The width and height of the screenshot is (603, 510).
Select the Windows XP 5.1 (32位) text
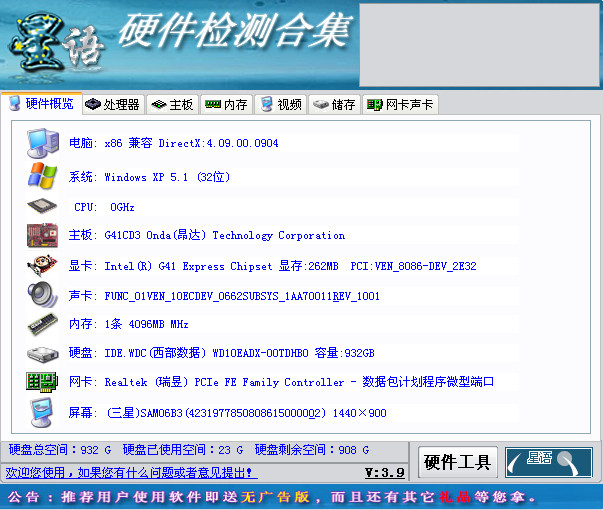(167, 177)
